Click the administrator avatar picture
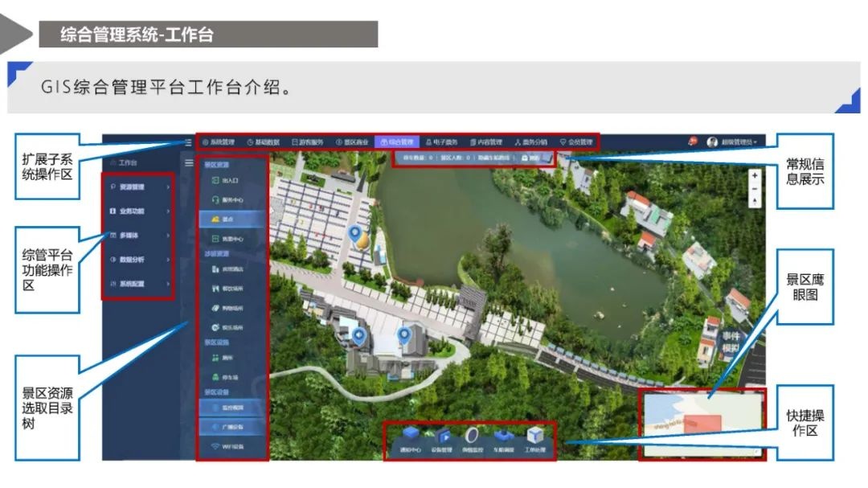Viewport: 868px width, 488px height. coord(712,142)
